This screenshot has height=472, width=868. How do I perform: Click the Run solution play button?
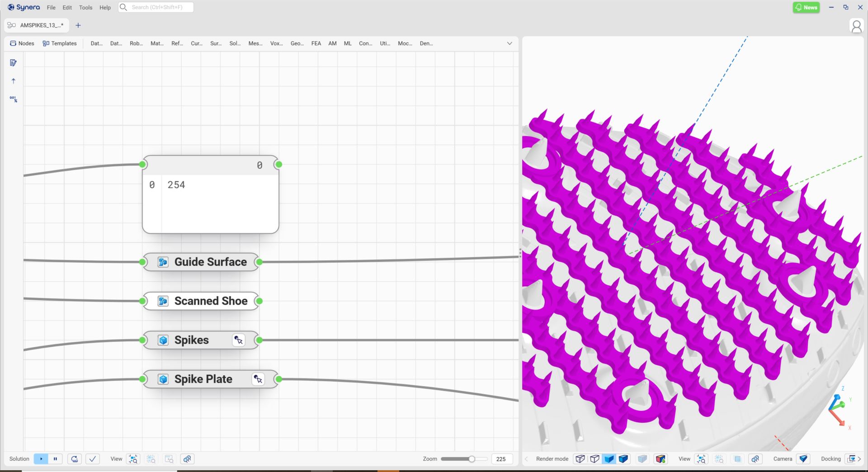pyautogui.click(x=41, y=459)
